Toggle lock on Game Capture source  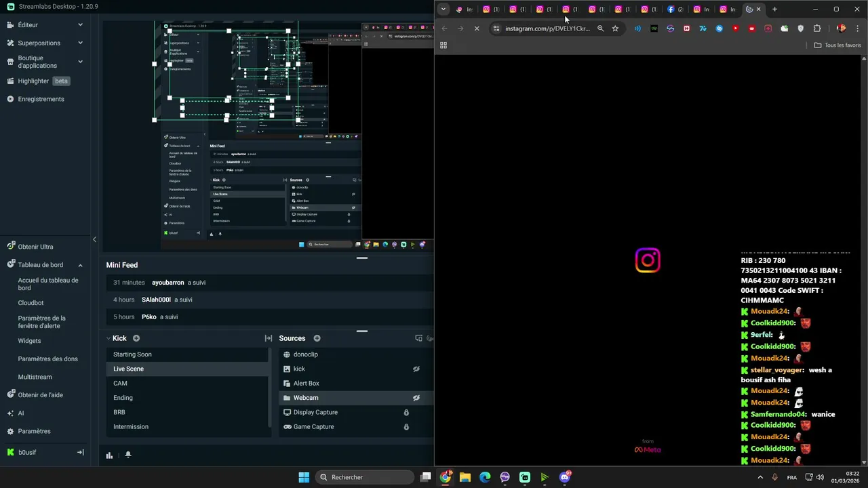pos(406,427)
